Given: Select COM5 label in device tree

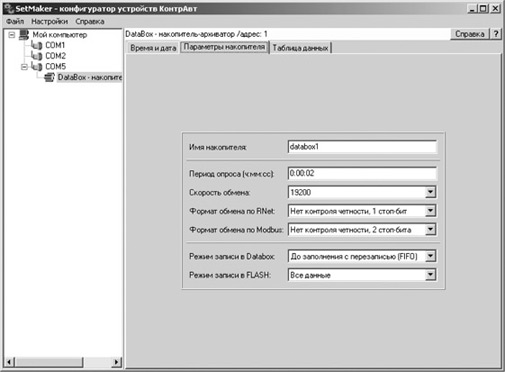Looking at the screenshot, I should pyautogui.click(x=55, y=67).
